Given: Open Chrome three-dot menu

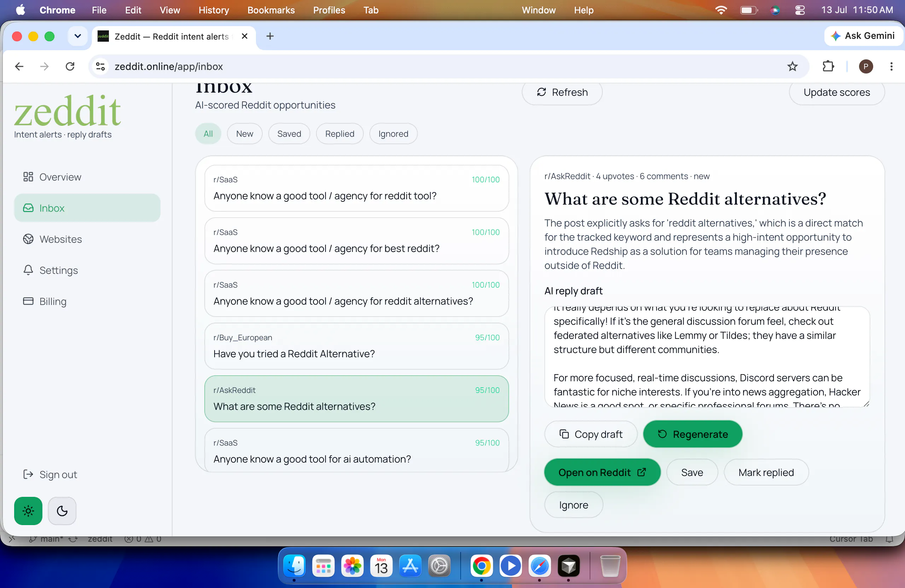Looking at the screenshot, I should click(891, 66).
